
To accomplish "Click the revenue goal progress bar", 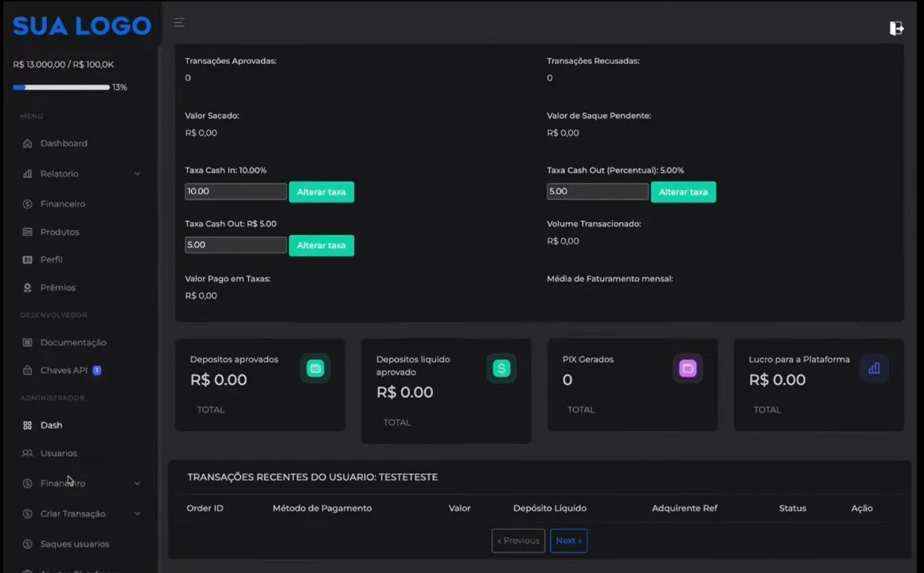I will 61,88.
